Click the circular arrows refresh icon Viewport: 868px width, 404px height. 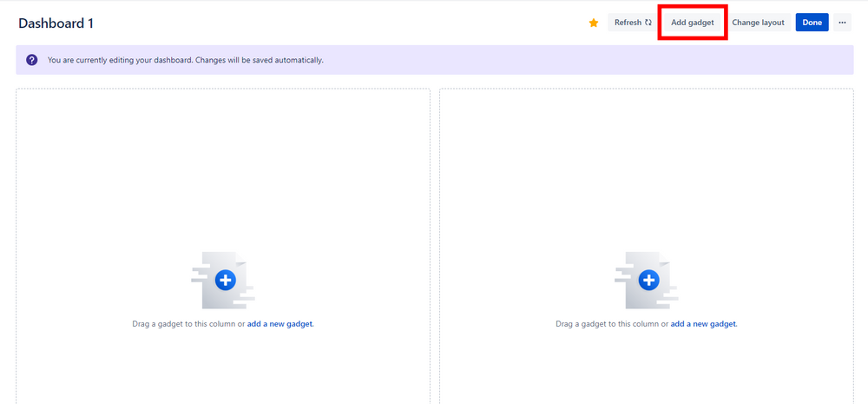click(648, 23)
